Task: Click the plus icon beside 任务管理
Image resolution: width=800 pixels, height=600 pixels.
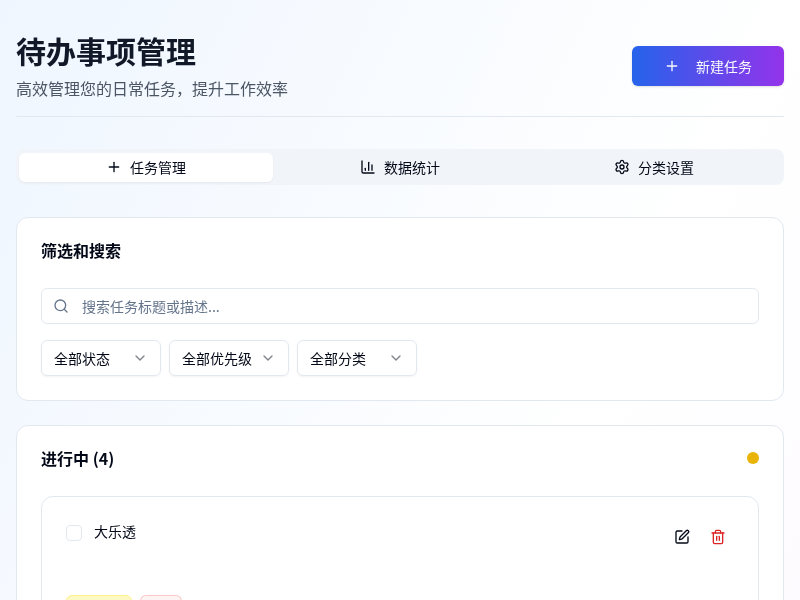Action: [114, 167]
